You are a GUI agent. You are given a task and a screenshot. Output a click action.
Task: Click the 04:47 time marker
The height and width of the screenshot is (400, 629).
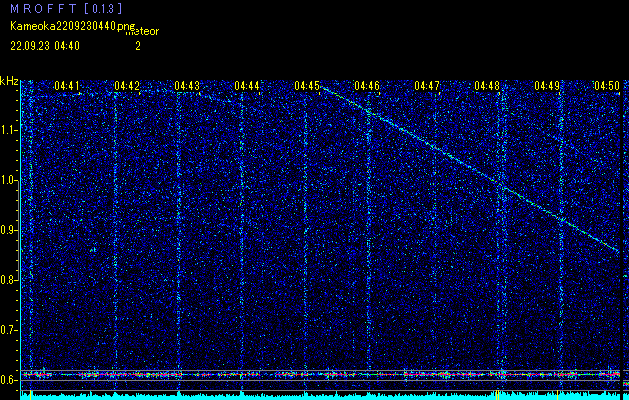[x=427, y=86]
